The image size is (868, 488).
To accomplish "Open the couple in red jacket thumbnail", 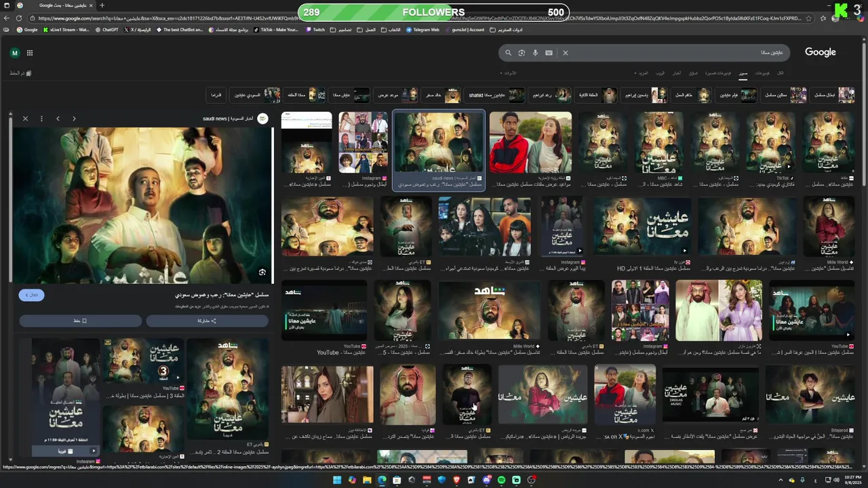I will 530,143.
